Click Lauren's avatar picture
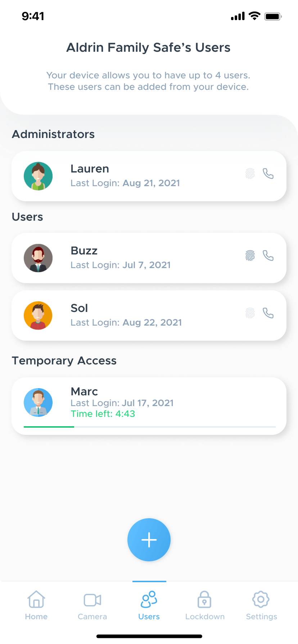298x644 pixels. [x=38, y=176]
